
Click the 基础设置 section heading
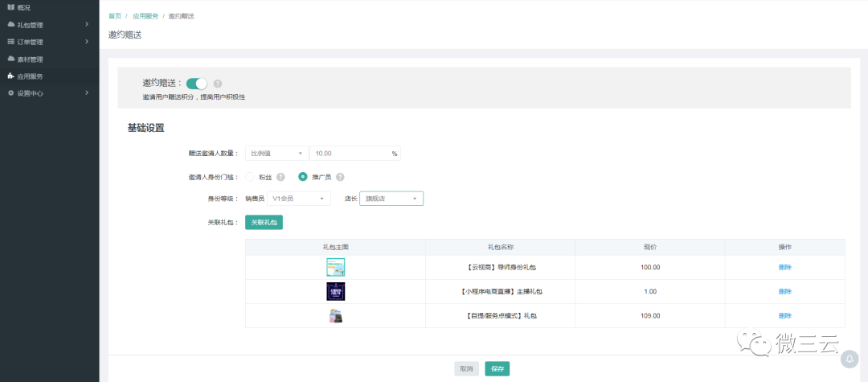[146, 128]
